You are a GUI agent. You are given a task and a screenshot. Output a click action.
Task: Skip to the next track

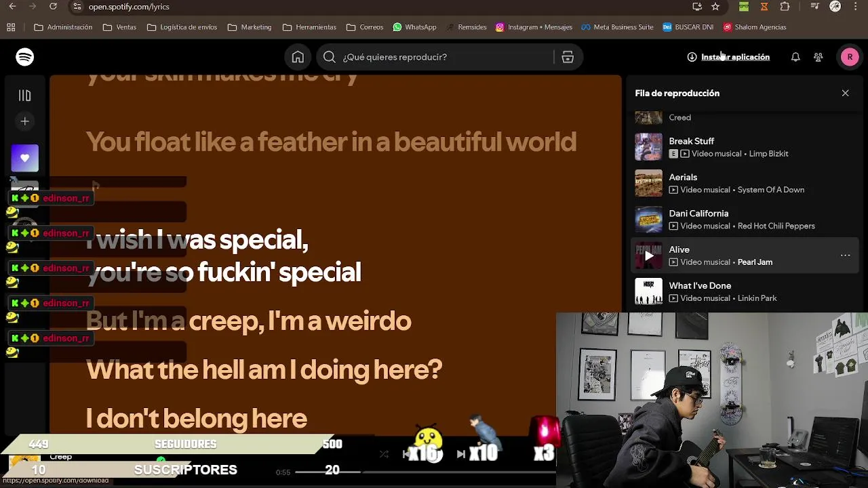(x=461, y=454)
